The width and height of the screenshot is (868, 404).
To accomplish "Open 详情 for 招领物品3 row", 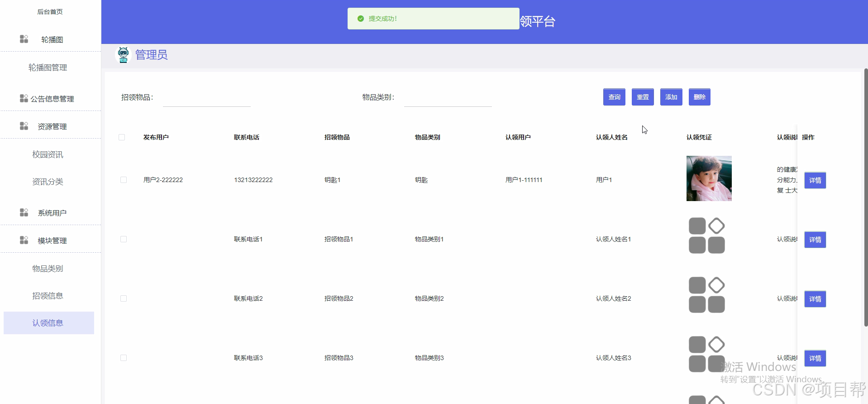I will point(815,358).
